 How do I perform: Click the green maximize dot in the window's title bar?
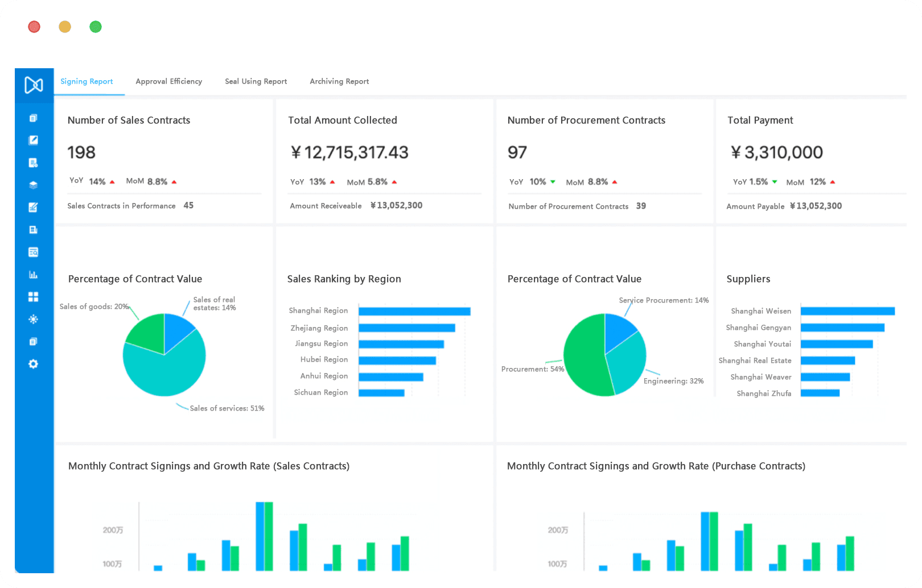click(x=96, y=27)
